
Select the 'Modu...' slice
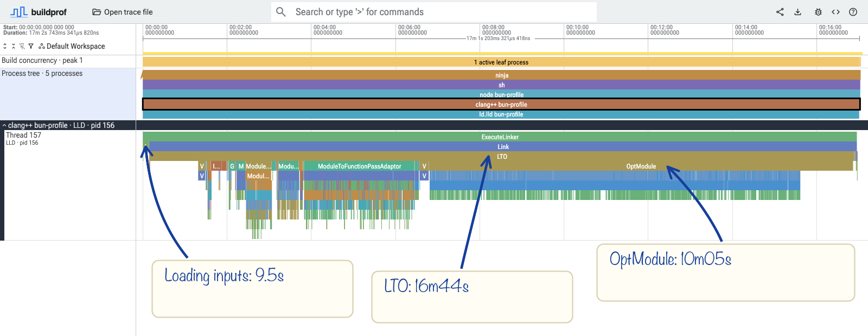[288, 166]
